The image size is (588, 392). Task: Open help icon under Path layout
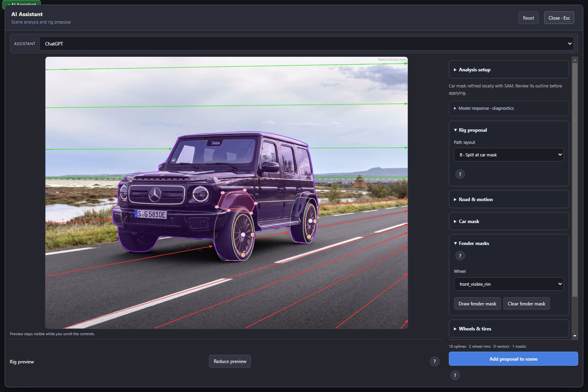pos(460,174)
